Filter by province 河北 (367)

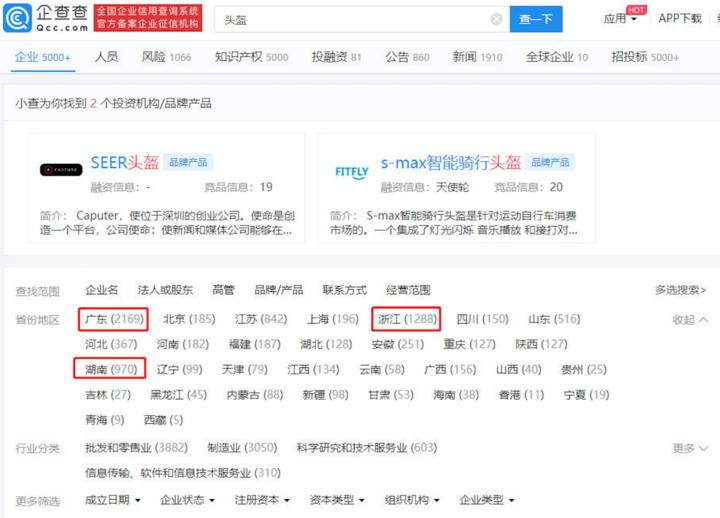(111, 344)
